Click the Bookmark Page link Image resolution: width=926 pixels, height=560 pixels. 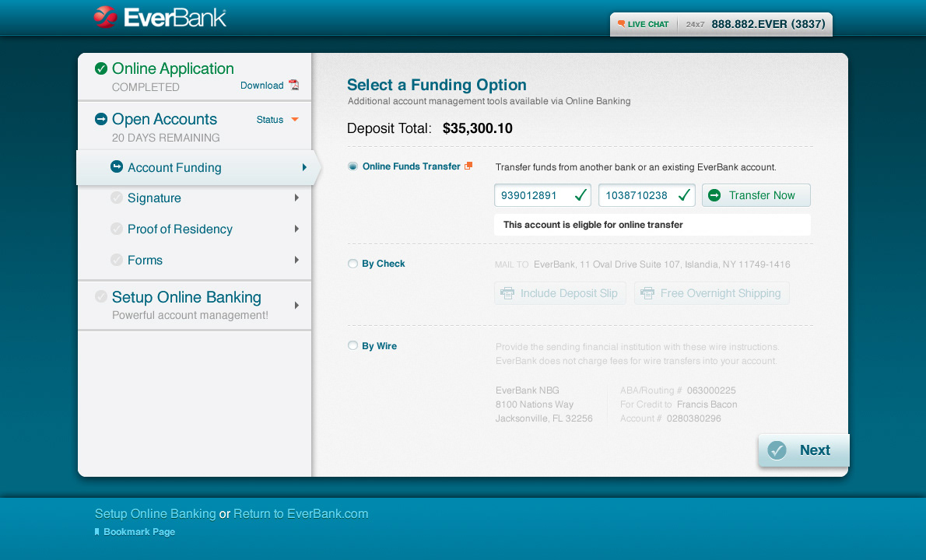(x=139, y=532)
